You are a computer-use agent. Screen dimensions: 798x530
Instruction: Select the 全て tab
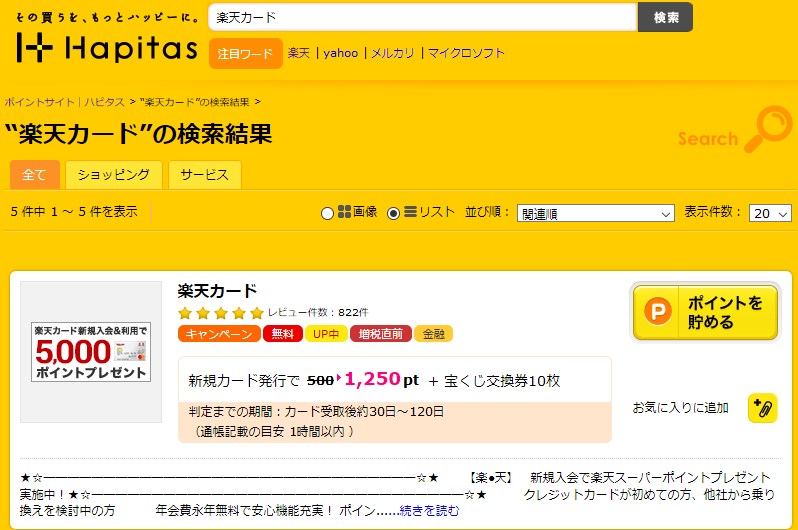click(x=35, y=174)
